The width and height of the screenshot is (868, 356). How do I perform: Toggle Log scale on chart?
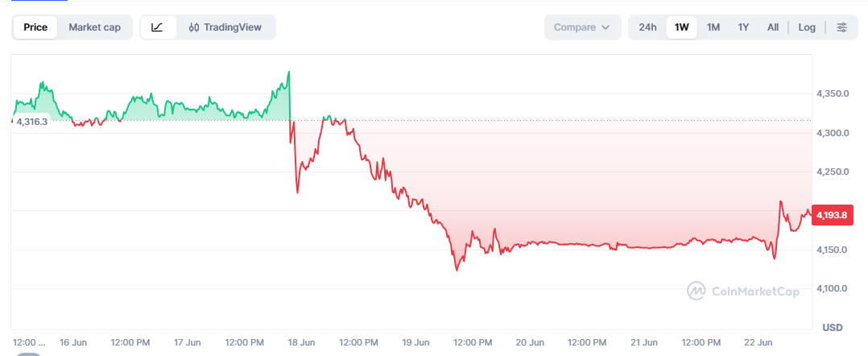tap(807, 27)
